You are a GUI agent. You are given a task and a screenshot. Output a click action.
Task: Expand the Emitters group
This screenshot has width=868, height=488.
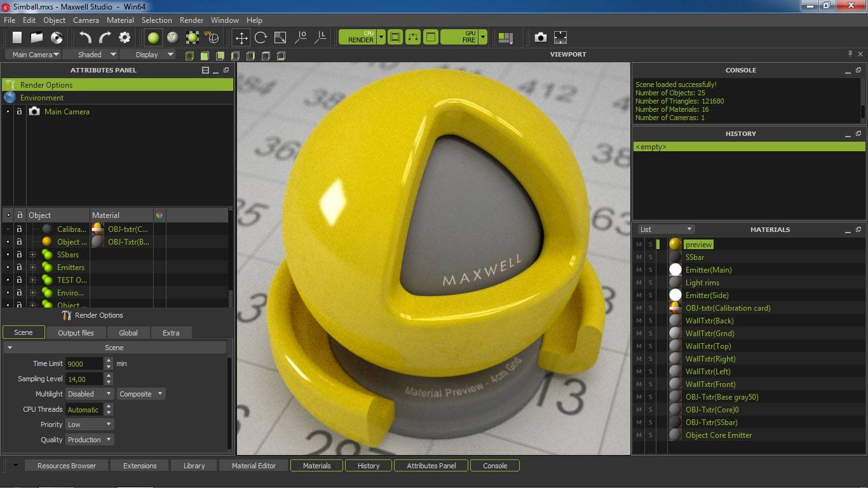click(32, 267)
